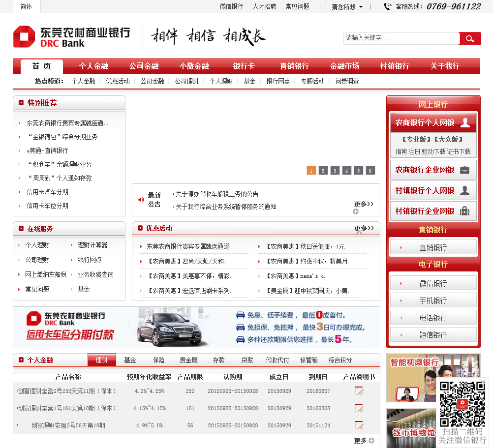
Task: Click the DRC Bank logo
Action: pos(71,37)
